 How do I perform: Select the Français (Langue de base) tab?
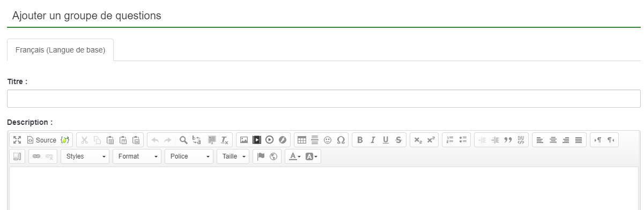(x=60, y=50)
